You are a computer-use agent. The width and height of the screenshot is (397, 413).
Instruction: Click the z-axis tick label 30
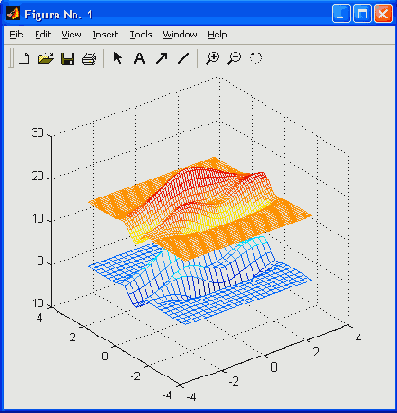37,133
